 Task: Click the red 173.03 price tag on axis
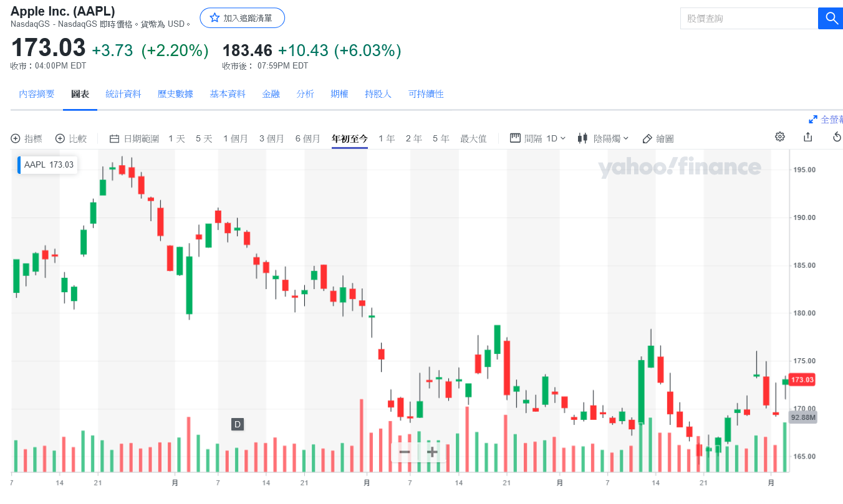(802, 379)
